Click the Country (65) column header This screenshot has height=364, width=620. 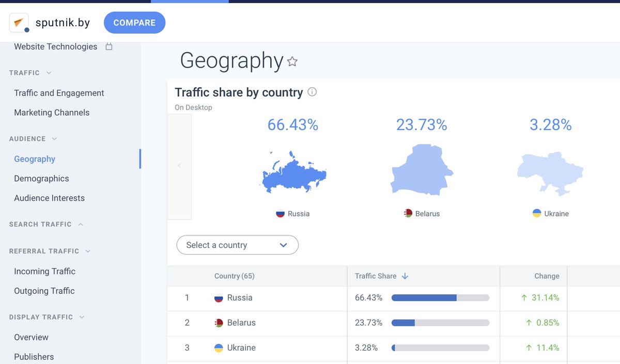235,276
